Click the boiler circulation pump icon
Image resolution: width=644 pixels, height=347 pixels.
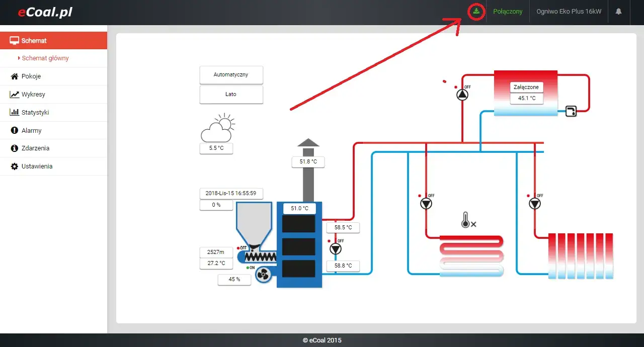(x=336, y=249)
